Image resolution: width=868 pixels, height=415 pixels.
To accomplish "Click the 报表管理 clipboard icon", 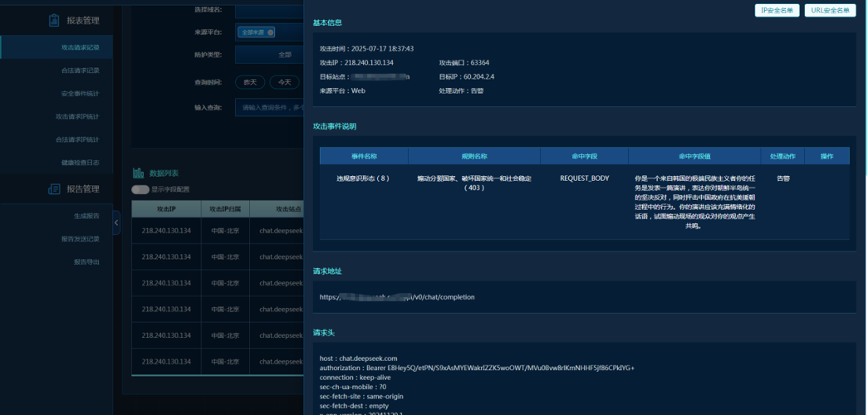I will pyautogui.click(x=54, y=20).
